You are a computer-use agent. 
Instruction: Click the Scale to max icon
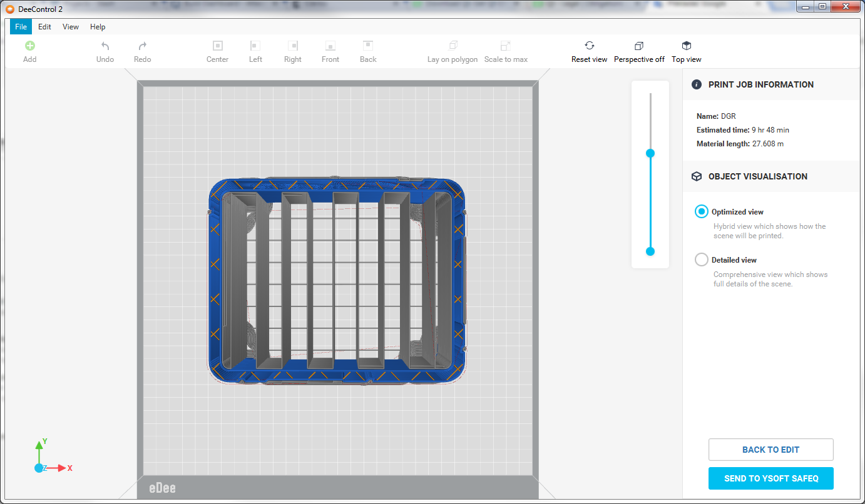click(x=506, y=46)
